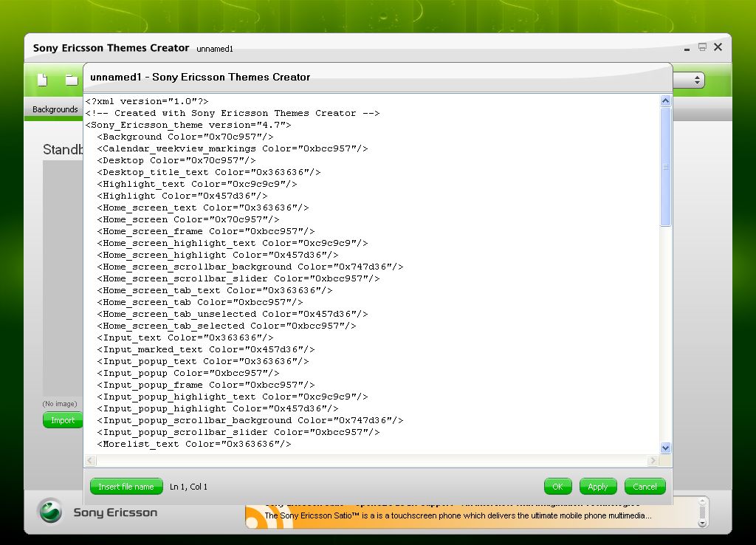Click the Calendar_weekview_markings line
This screenshot has height=545, width=756.
233,148
